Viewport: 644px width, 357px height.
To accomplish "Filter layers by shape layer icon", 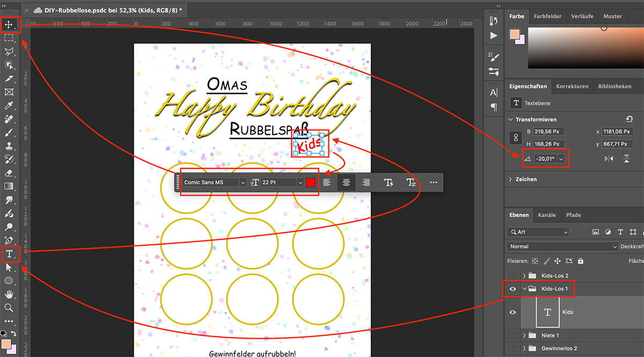I will (634, 232).
